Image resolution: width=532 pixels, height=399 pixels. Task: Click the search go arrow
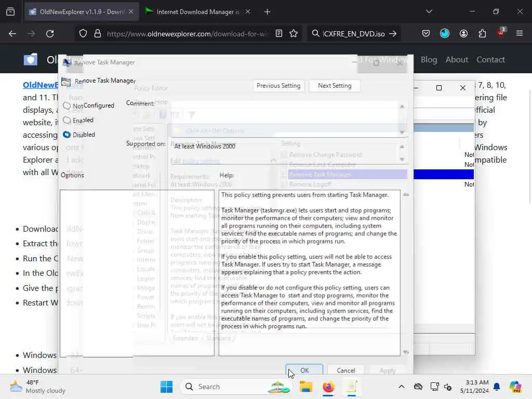[x=393, y=34]
